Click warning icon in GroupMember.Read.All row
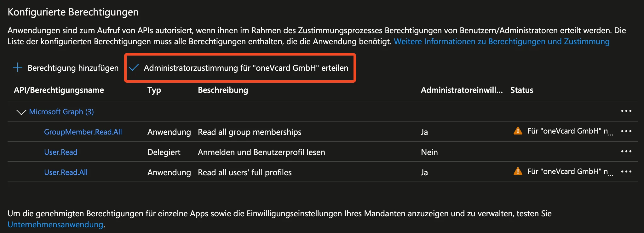Screen dimensions: 644x233 [518, 131]
